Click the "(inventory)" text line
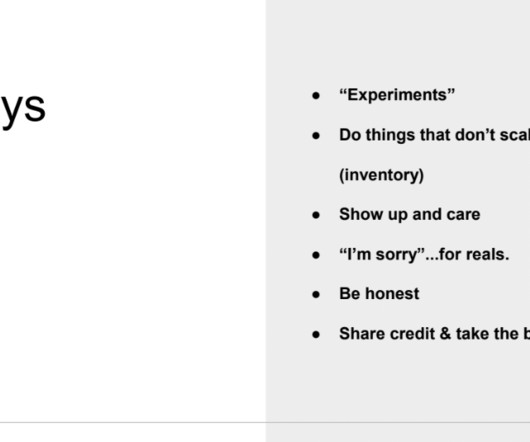This screenshot has height=442, width=530. tap(381, 175)
